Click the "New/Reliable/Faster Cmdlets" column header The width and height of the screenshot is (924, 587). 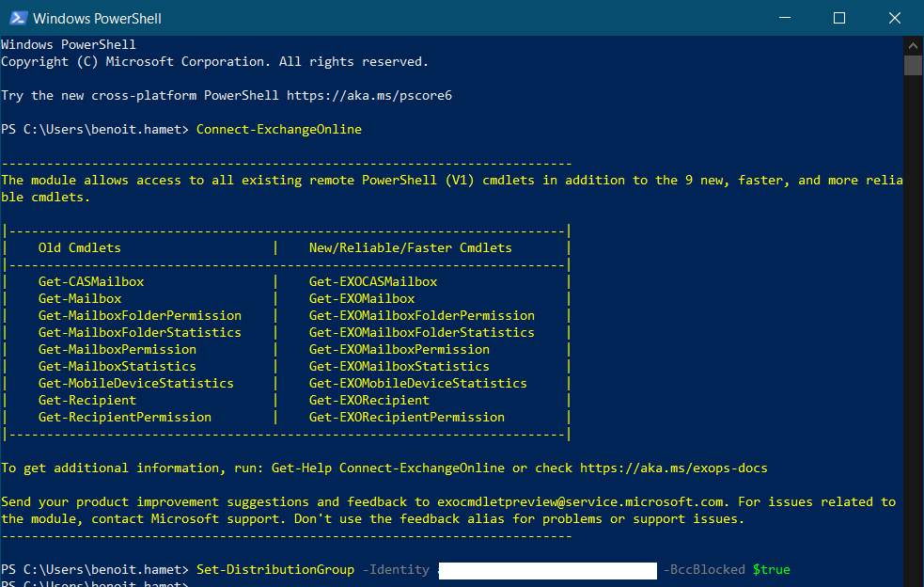click(410, 247)
